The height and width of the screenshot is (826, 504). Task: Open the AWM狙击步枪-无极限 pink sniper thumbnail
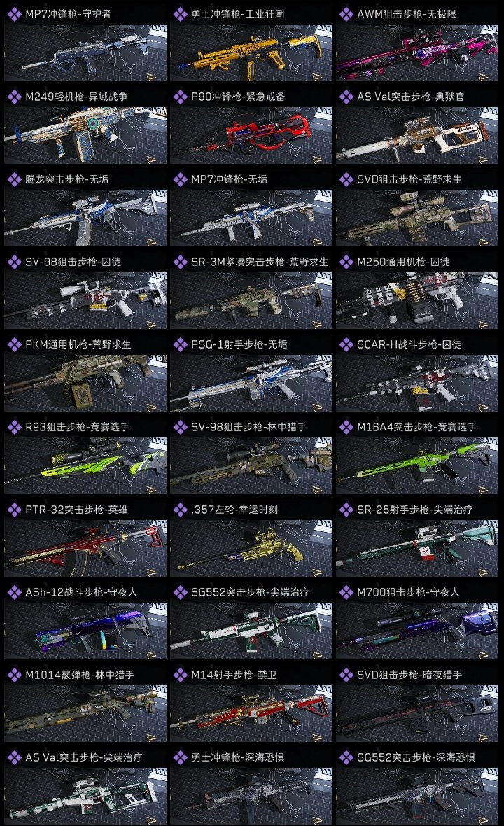click(417, 52)
